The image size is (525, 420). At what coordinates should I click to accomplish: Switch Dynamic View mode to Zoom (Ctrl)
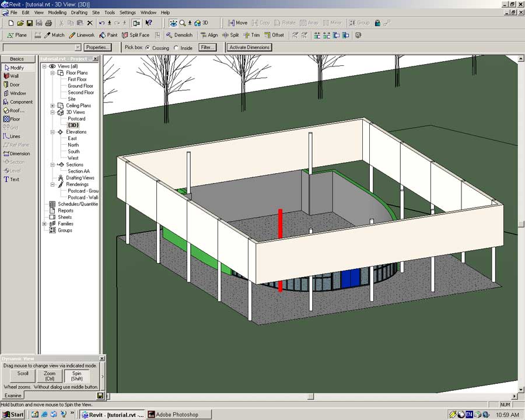[50, 376]
